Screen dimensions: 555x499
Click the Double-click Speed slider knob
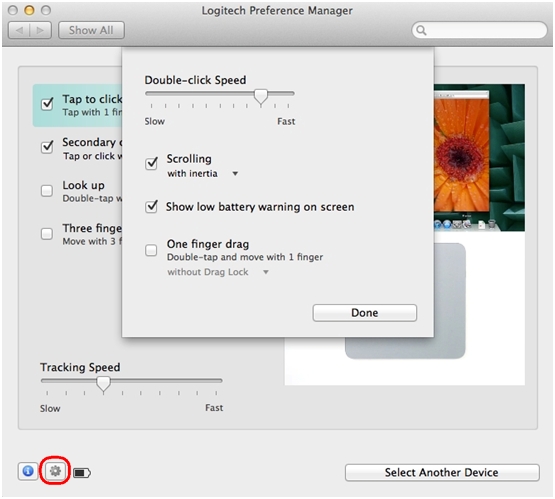click(261, 96)
